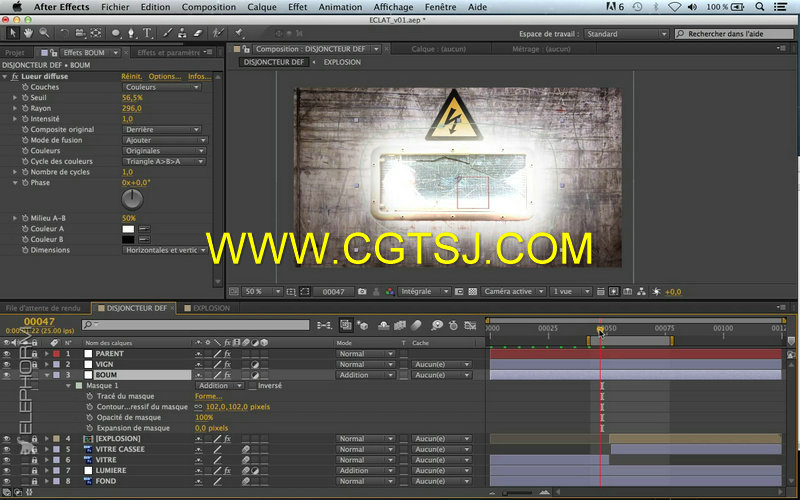Open the Calque menu
The width and height of the screenshot is (800, 500).
tap(262, 7)
